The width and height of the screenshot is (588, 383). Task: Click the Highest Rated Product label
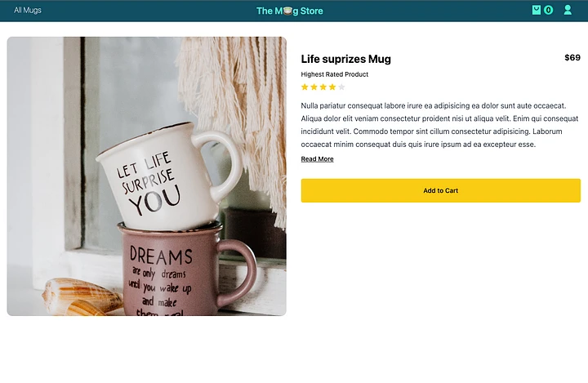pyautogui.click(x=335, y=74)
